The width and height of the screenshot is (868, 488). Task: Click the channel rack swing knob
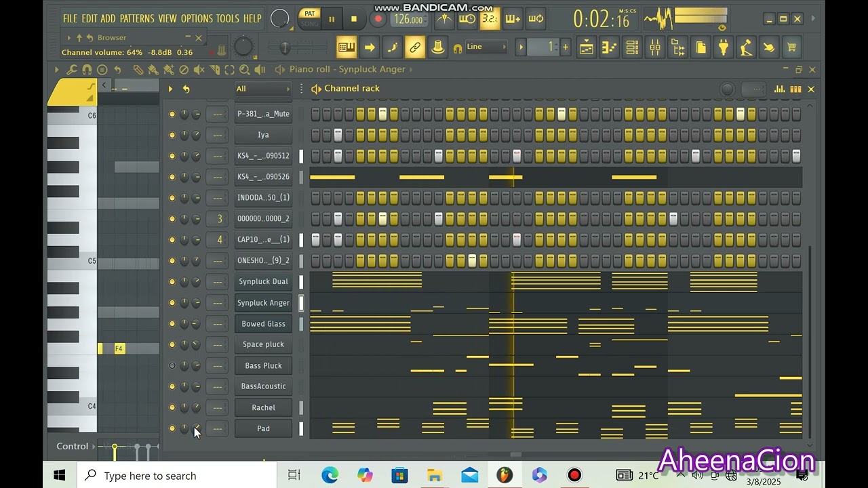727,89
